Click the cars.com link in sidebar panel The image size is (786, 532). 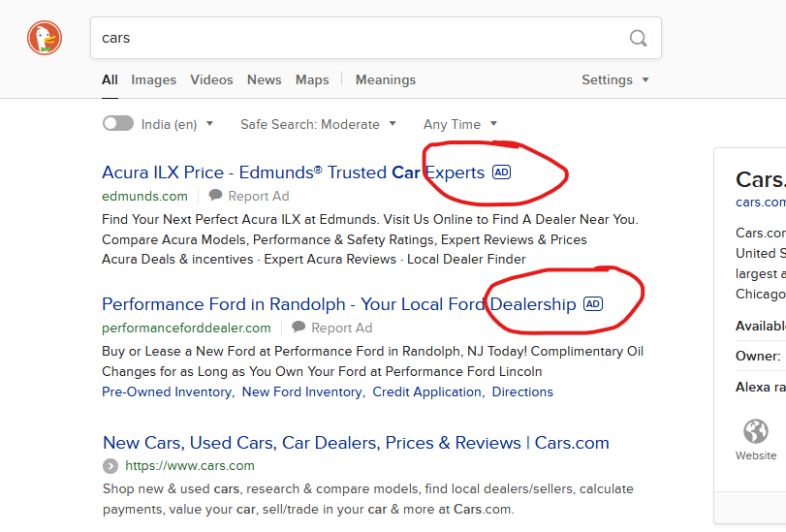(760, 202)
